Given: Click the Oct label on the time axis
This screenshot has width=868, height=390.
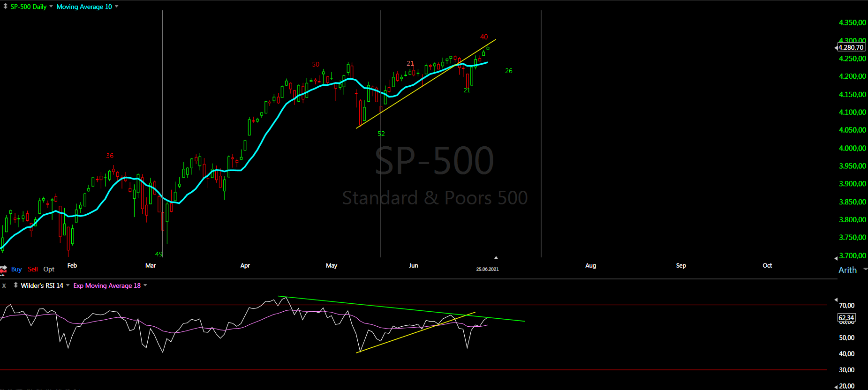Looking at the screenshot, I should (x=767, y=265).
